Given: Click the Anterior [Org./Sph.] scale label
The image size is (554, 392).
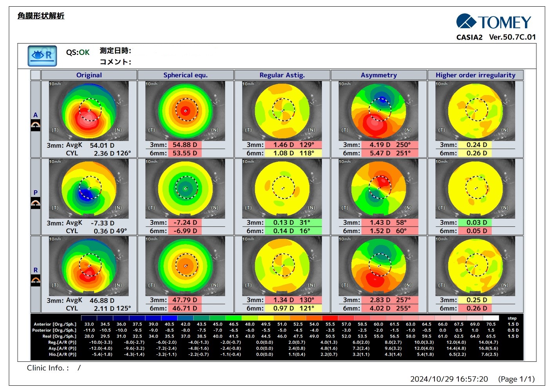Looking at the screenshot, I should point(55,324).
